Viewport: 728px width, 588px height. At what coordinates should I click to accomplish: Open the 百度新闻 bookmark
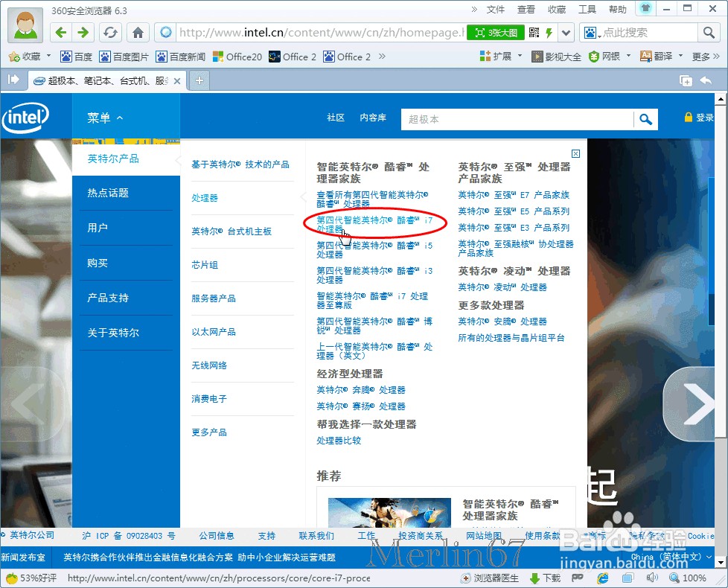[181, 57]
